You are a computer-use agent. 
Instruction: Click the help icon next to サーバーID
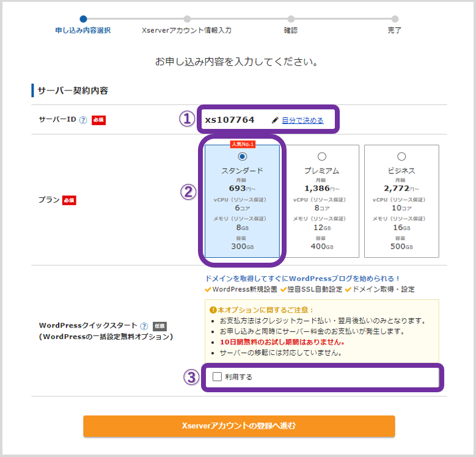tap(83, 120)
